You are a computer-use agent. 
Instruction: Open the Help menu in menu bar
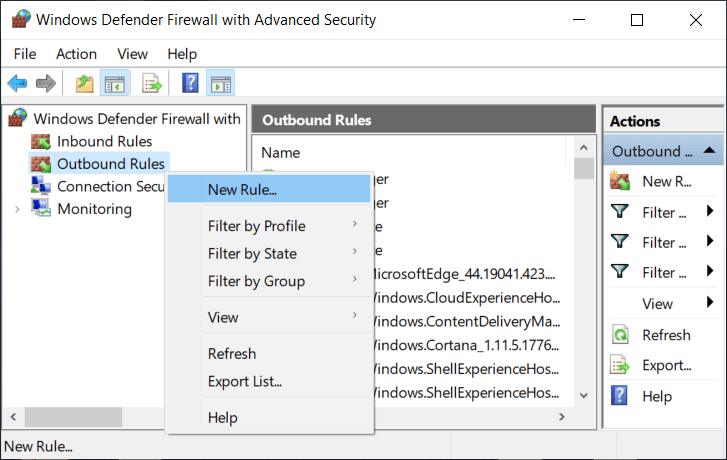[x=182, y=54]
